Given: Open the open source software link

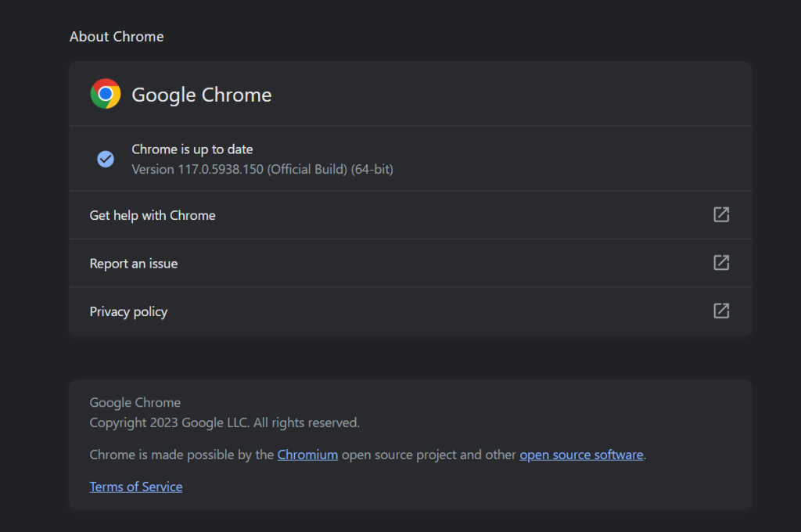Looking at the screenshot, I should (x=581, y=455).
